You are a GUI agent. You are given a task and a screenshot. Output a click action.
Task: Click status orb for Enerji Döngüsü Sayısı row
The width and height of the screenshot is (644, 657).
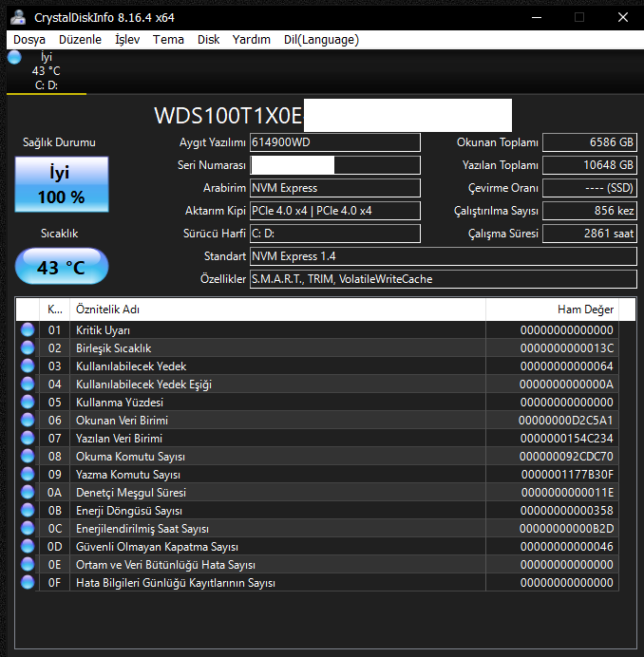click(x=28, y=511)
